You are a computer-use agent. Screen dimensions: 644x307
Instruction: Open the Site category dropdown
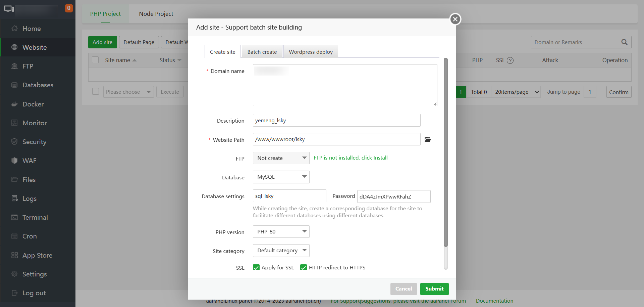[x=281, y=251]
